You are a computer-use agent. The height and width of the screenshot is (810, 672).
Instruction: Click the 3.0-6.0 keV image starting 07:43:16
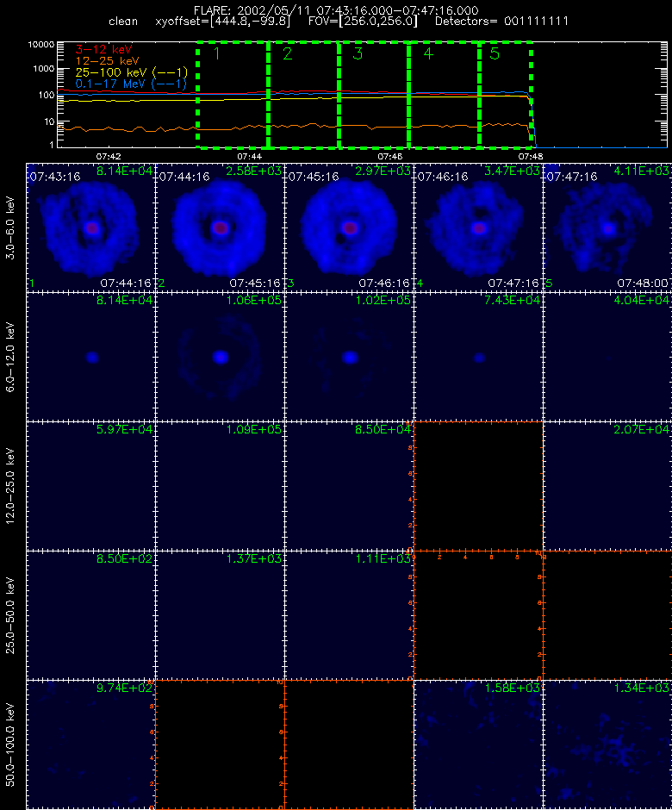click(91, 227)
